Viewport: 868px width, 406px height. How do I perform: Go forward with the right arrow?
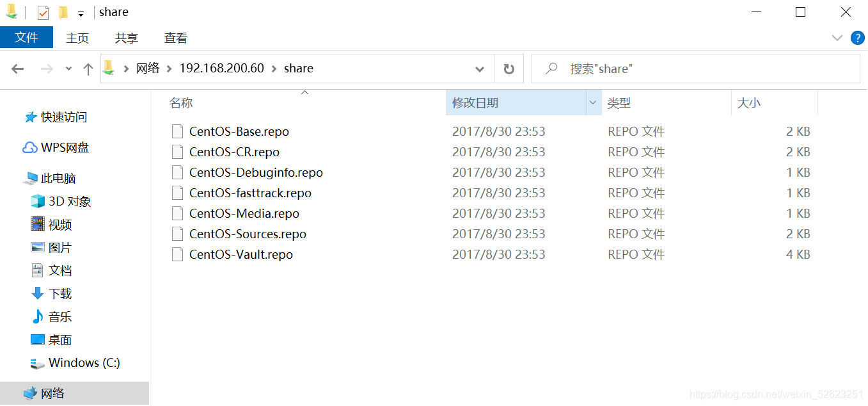(x=46, y=69)
